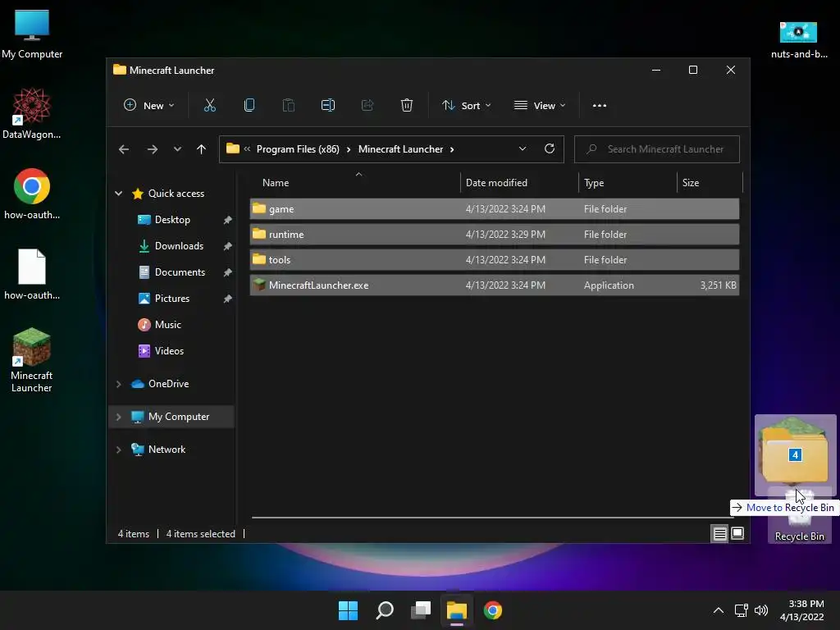Screen dimensions: 840x630
Task: Expand the My Computer tree node
Action: (x=118, y=417)
